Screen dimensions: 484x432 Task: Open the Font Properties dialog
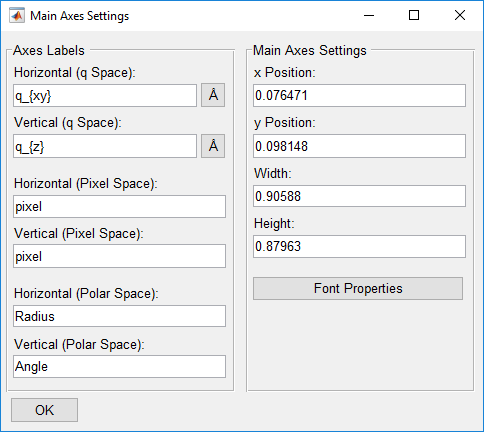pos(358,288)
